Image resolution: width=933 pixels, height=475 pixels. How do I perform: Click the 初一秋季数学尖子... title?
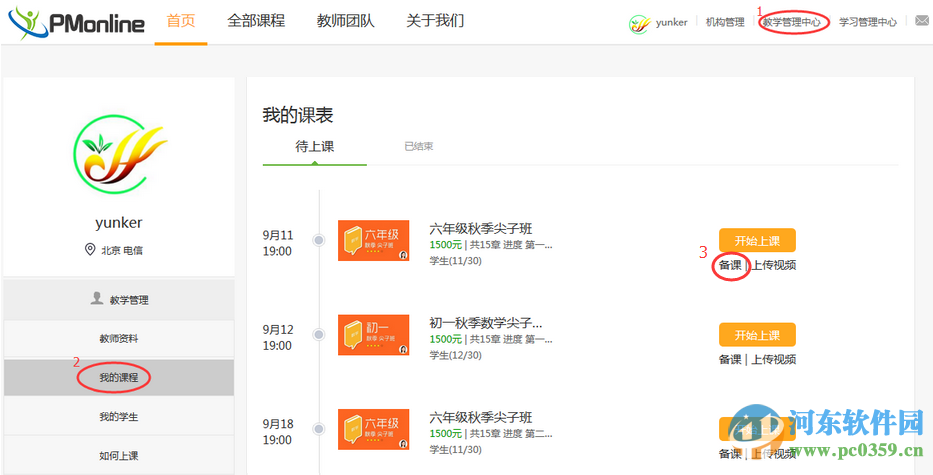click(x=486, y=323)
